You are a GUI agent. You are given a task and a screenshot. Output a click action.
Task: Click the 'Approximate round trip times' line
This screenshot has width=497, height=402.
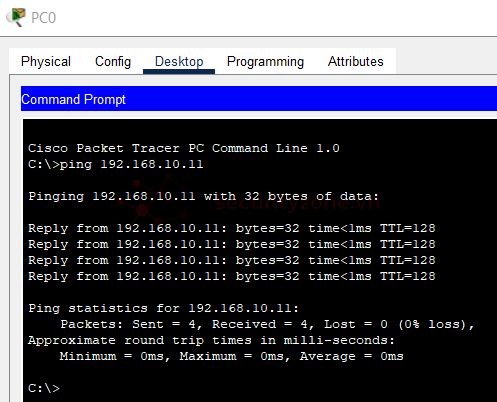click(x=211, y=340)
